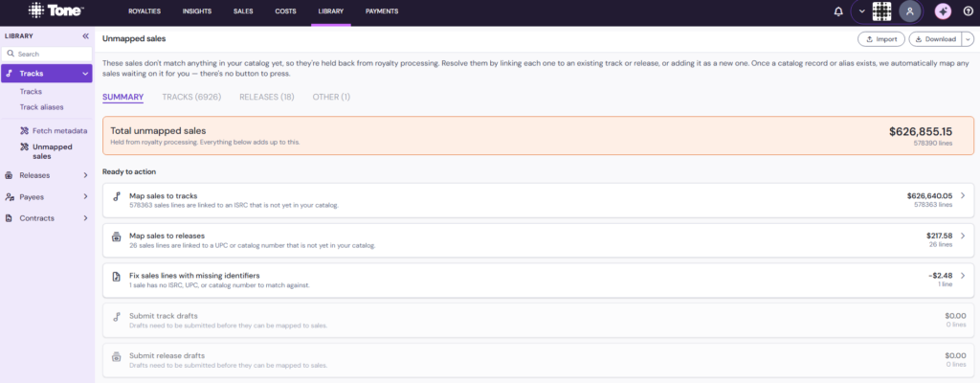Screen dimensions: 980x383
Task: Open Map sales to tracks chevron
Action: 963,196
